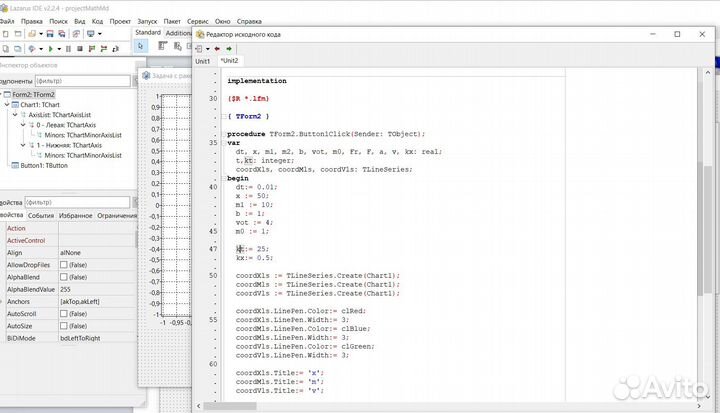This screenshot has width=720, height=413.
Task: Open the dropdown arrow beside the Run button
Action: coord(60,48)
